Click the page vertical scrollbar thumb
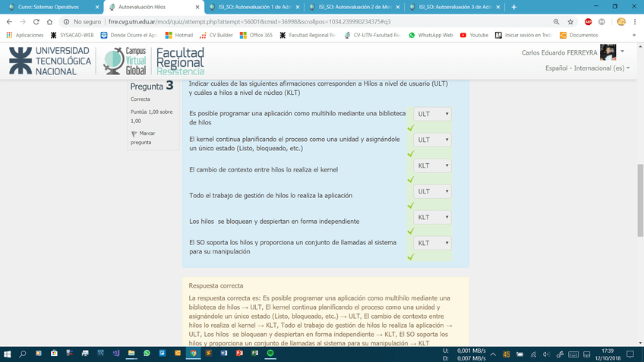 [640, 200]
